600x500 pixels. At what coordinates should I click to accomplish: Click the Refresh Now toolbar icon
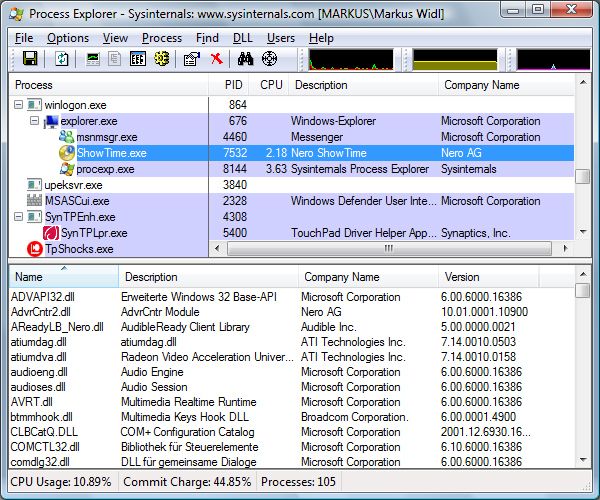pyautogui.click(x=62, y=59)
